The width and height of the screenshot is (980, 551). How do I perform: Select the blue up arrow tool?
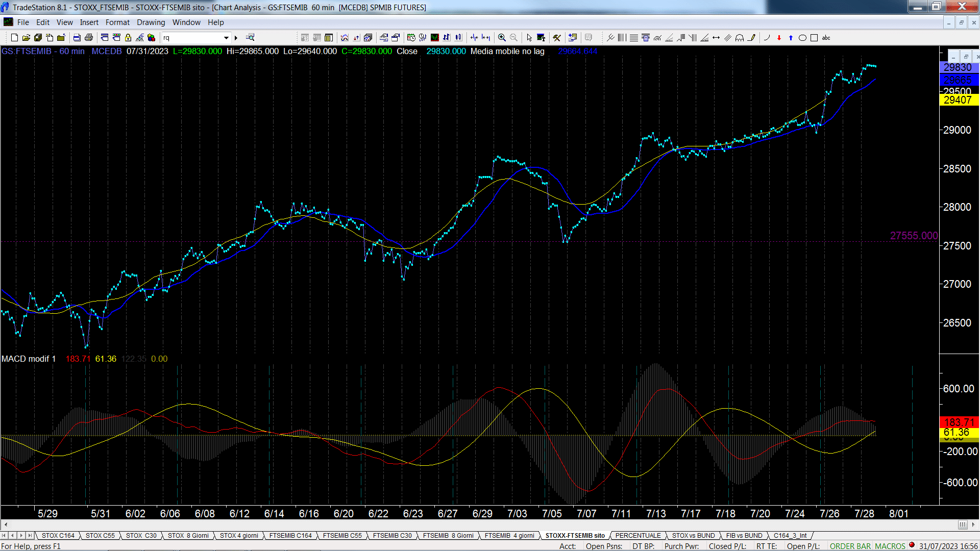pyautogui.click(x=791, y=38)
